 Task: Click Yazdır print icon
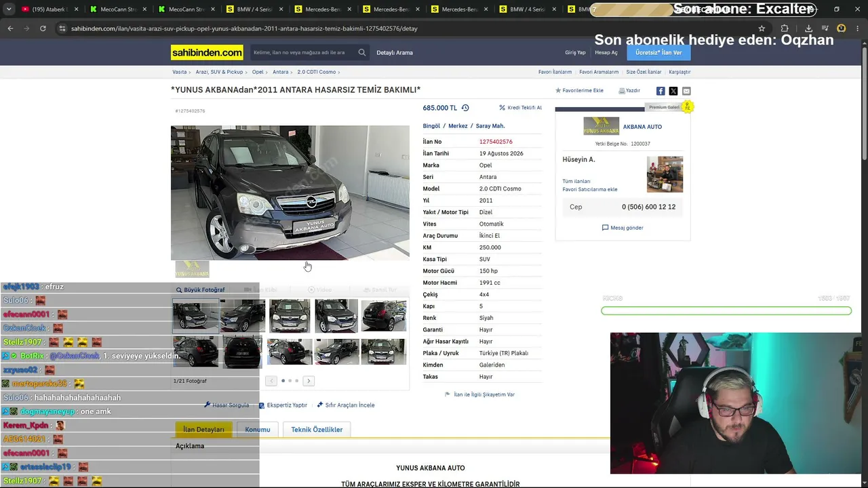pyautogui.click(x=629, y=90)
